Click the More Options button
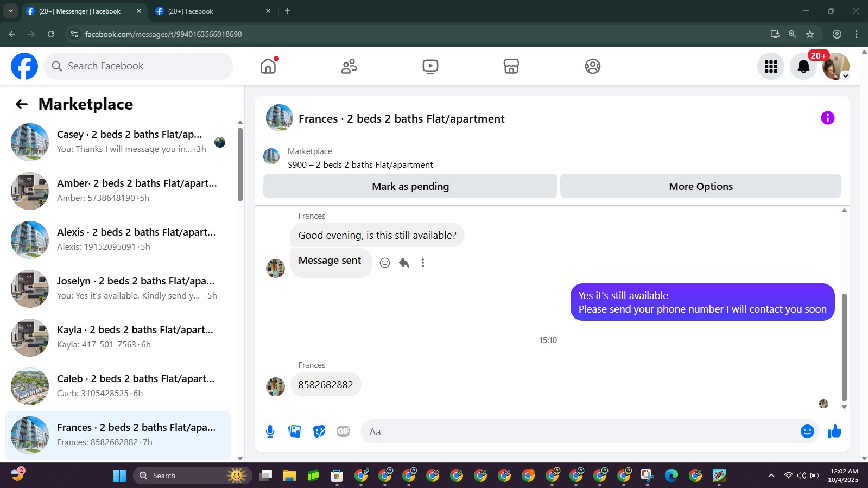 (701, 186)
